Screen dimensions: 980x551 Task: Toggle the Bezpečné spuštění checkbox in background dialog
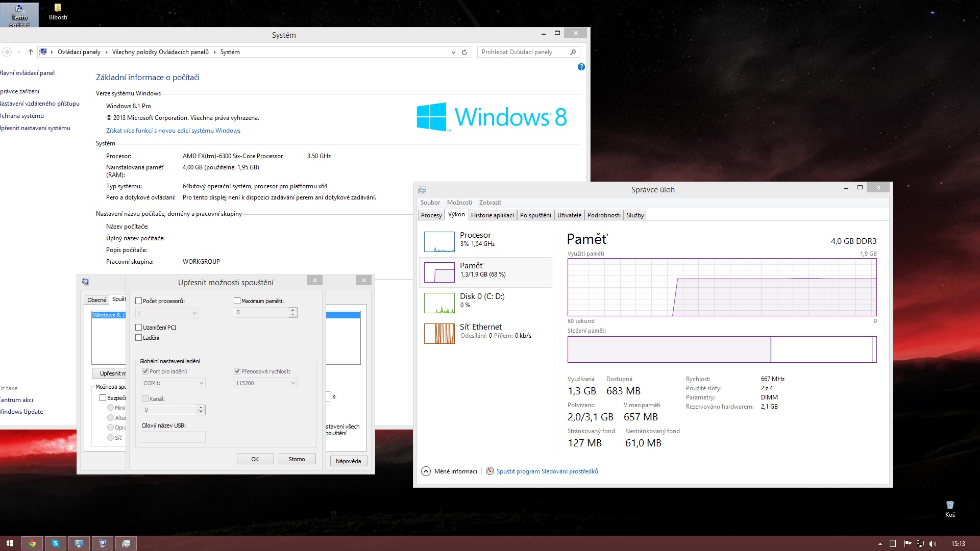point(103,398)
